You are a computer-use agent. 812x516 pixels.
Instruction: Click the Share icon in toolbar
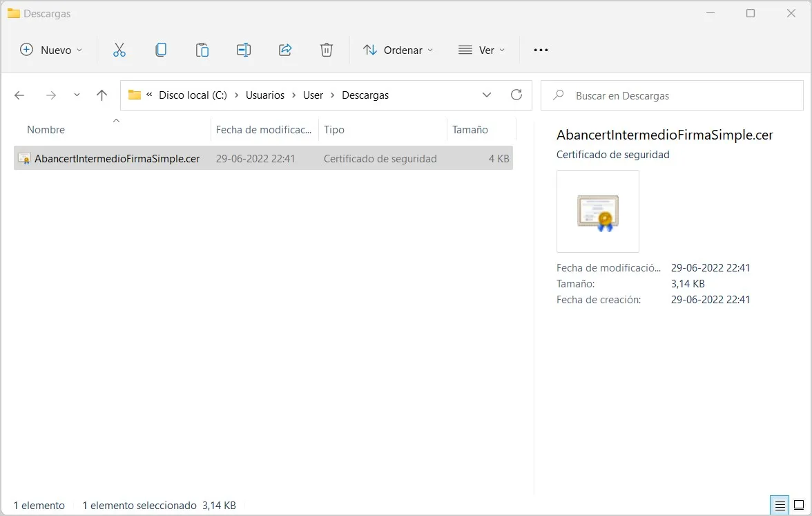pyautogui.click(x=285, y=50)
